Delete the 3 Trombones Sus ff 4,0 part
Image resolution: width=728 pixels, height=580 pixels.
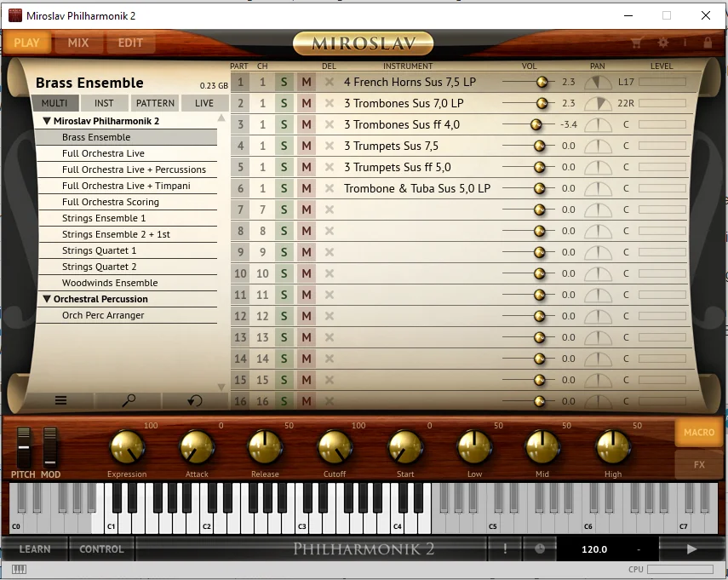click(330, 124)
